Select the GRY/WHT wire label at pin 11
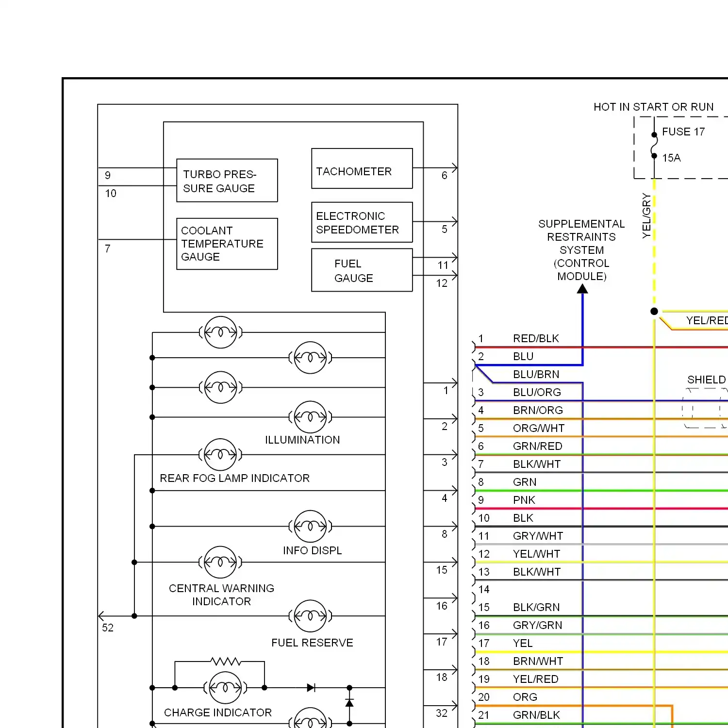The height and width of the screenshot is (728, 728). tap(538, 536)
